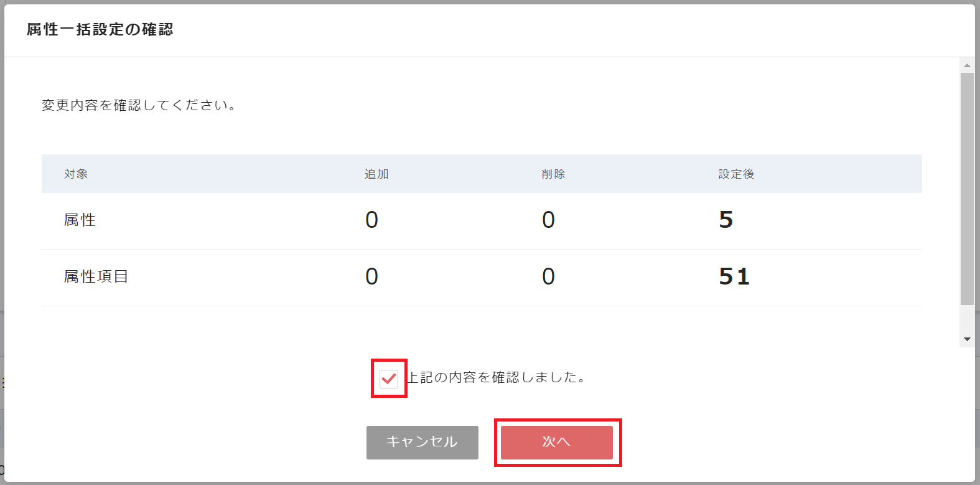Click the scrollbar up arrow

point(966,65)
